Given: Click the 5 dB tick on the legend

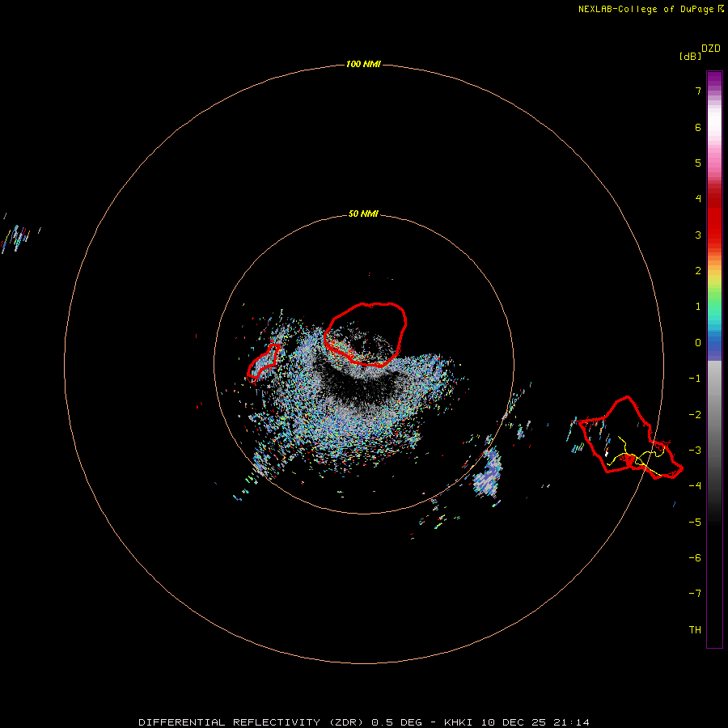Looking at the screenshot, I should (x=698, y=163).
